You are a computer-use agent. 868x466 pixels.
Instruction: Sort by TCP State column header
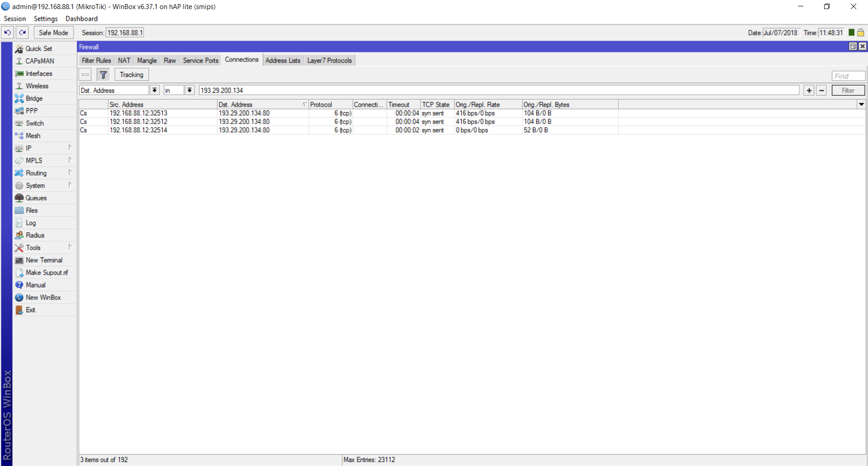click(437, 105)
